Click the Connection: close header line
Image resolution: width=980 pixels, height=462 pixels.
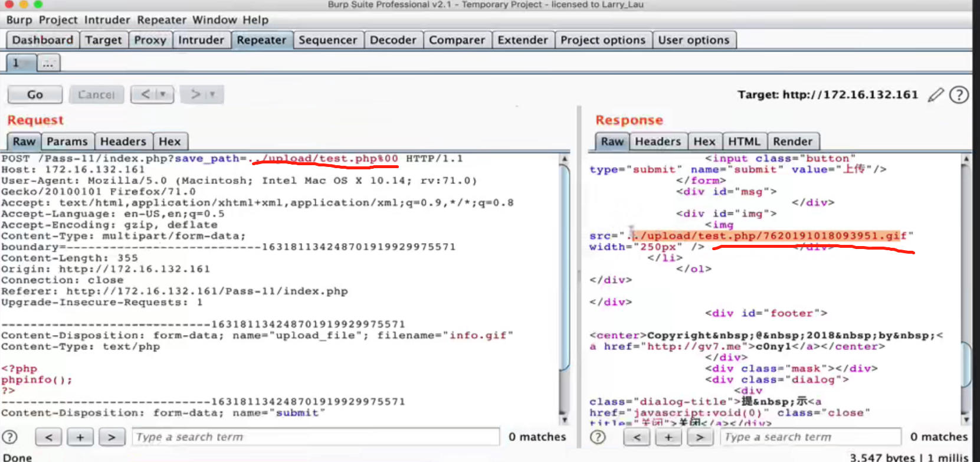(63, 280)
